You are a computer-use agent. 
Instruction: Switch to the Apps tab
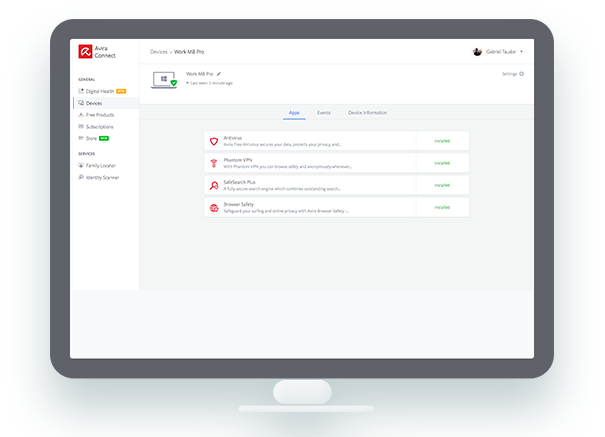294,113
